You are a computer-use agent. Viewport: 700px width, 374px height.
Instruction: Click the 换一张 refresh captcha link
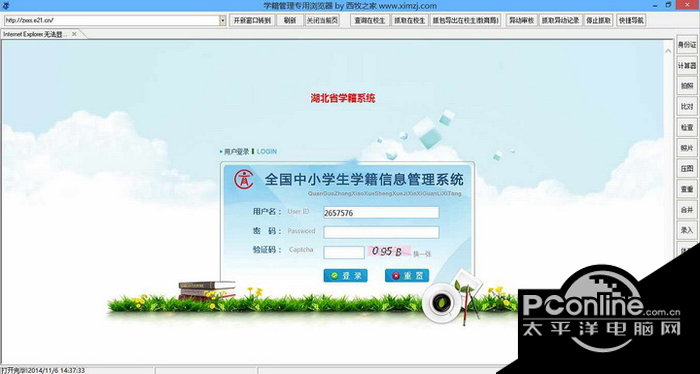click(x=422, y=254)
